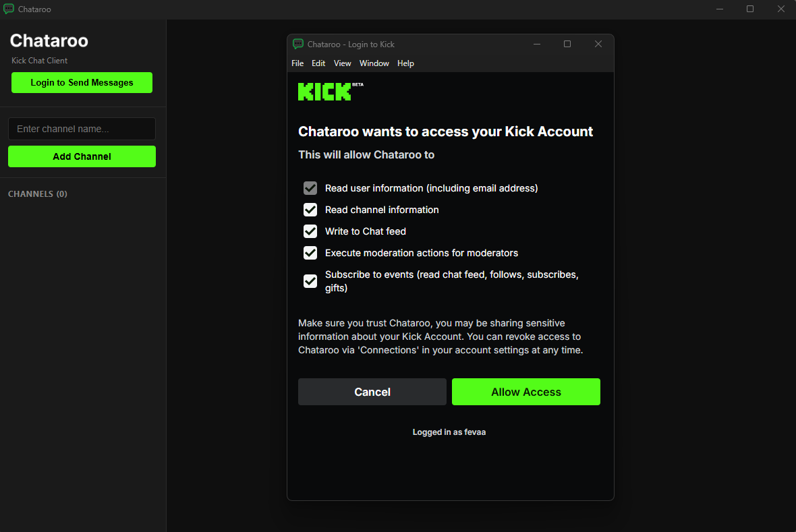Disable the Read user information permission
The width and height of the screenshot is (796, 532).
[310, 188]
